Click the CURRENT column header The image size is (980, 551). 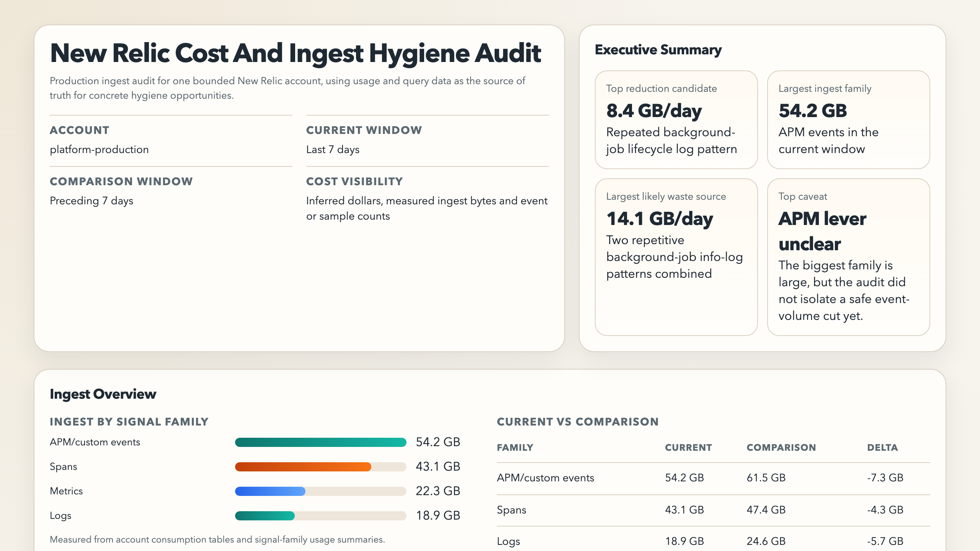[688, 448]
